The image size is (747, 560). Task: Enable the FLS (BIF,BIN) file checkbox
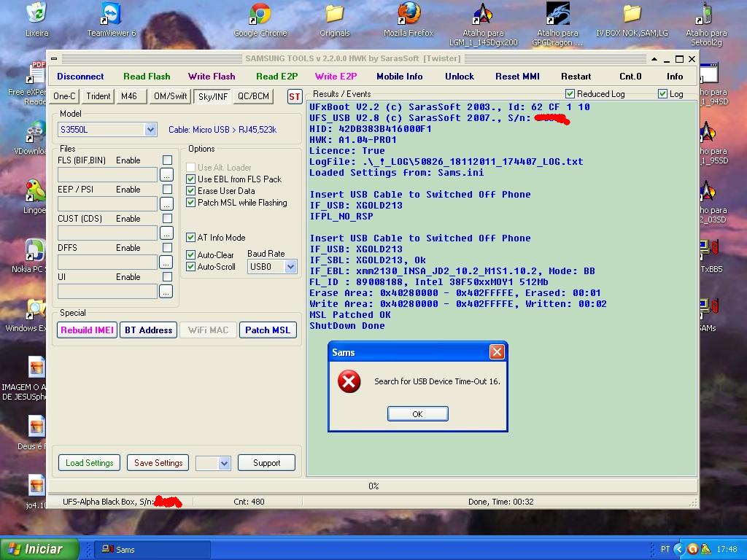(x=167, y=160)
